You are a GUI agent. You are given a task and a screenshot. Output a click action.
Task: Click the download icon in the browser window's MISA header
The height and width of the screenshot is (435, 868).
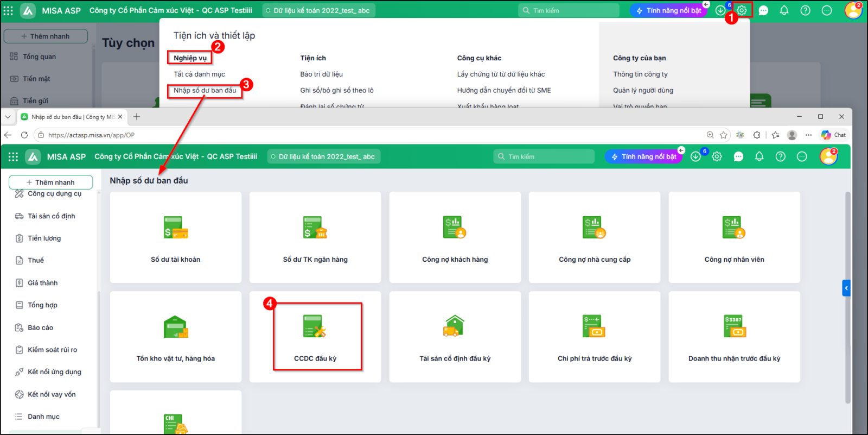[695, 156]
